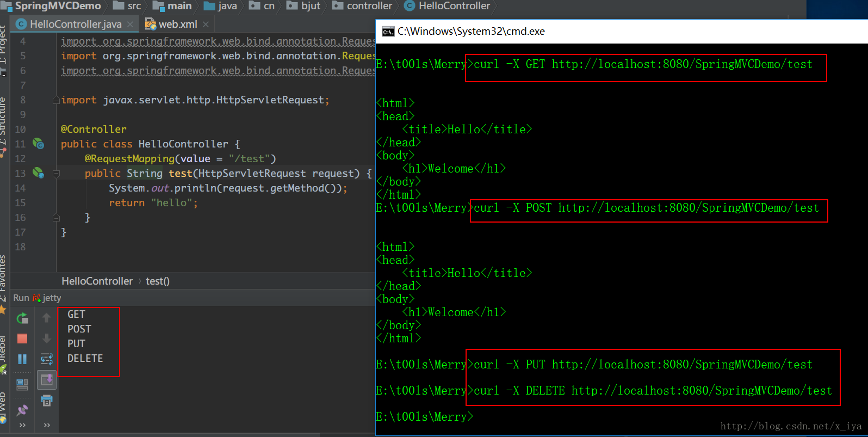Click the curl -X DELETE command in cmd
The height and width of the screenshot is (437, 868).
(x=653, y=391)
